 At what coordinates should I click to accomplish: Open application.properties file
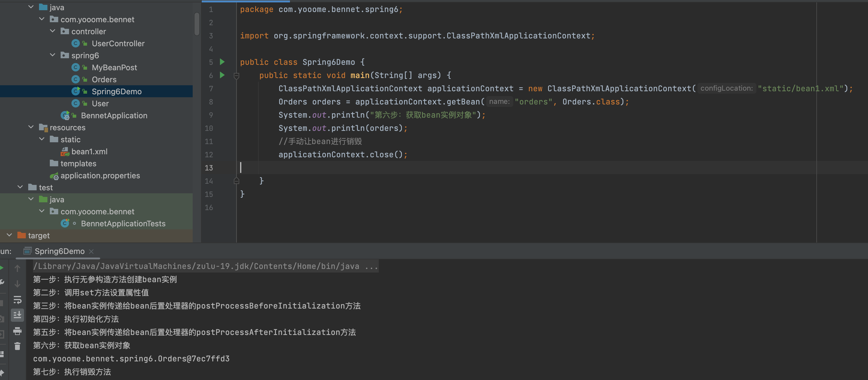coord(100,176)
